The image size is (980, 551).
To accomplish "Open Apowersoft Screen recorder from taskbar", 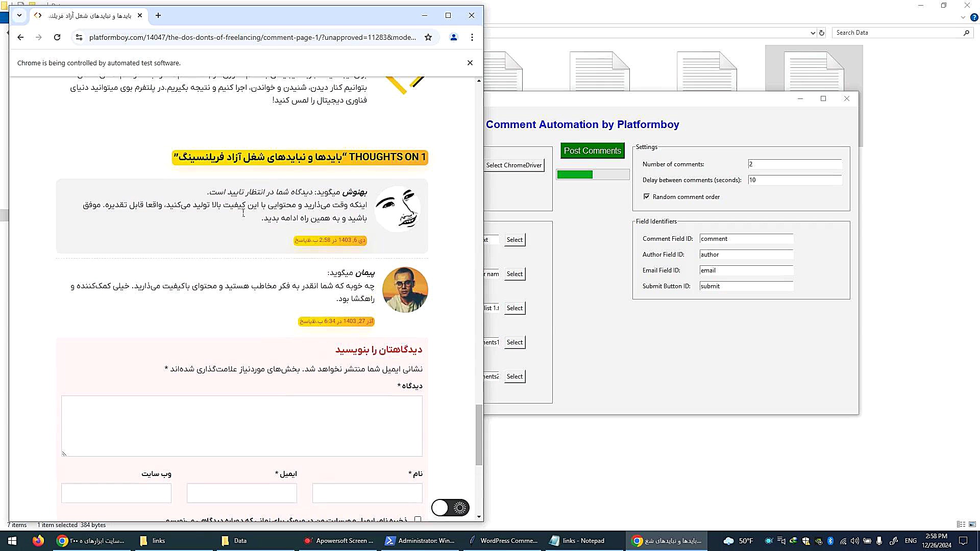I will click(339, 541).
